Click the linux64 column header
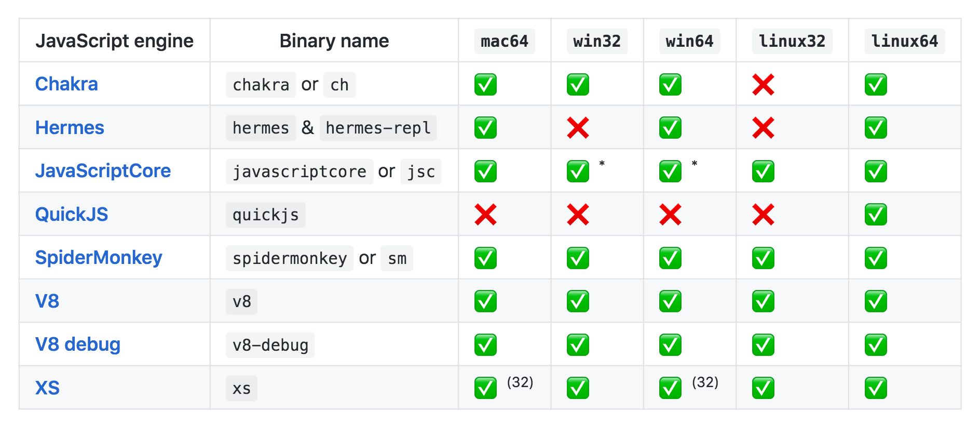This screenshot has width=980, height=424. pos(904,41)
